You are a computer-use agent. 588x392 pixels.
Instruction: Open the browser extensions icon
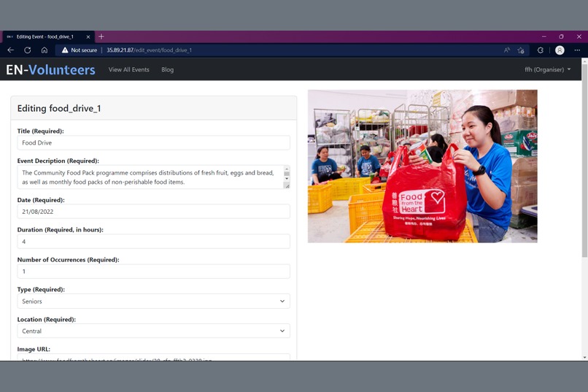[x=541, y=50]
